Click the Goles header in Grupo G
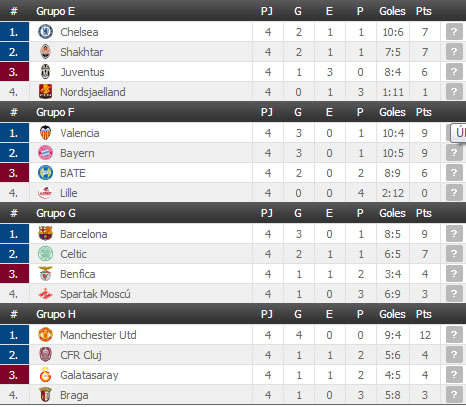 [x=392, y=213]
